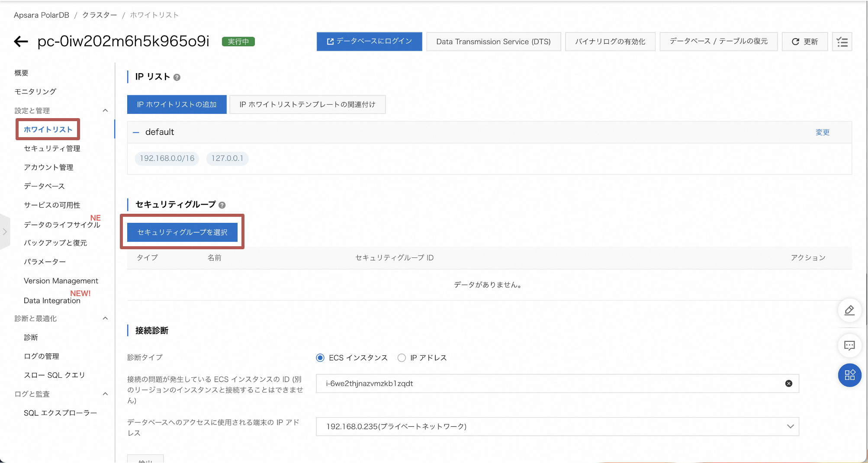The width and height of the screenshot is (868, 463).
Task: Switch to the モニタリング sidebar item
Action: coord(35,91)
